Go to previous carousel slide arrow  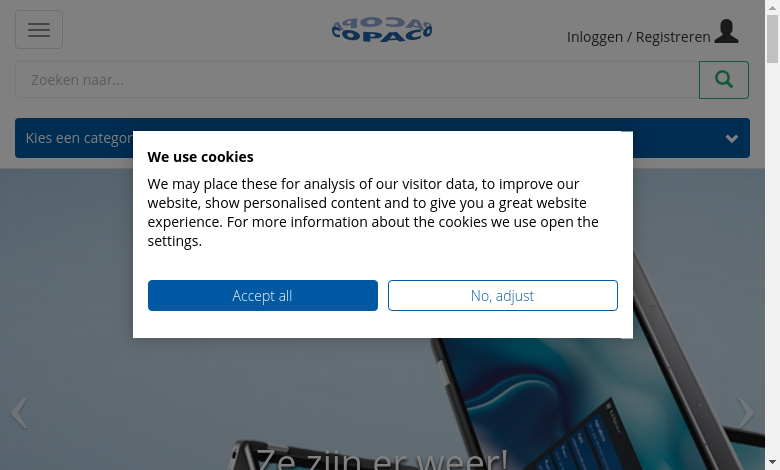19,412
